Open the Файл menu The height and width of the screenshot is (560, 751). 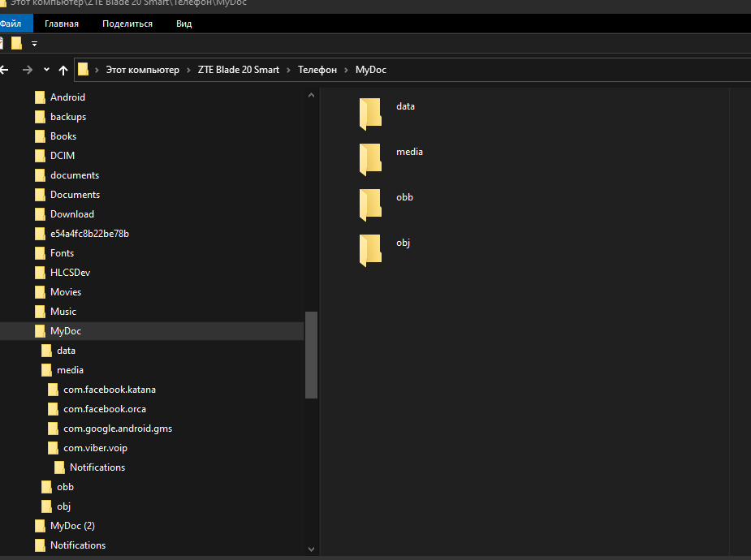(x=11, y=24)
